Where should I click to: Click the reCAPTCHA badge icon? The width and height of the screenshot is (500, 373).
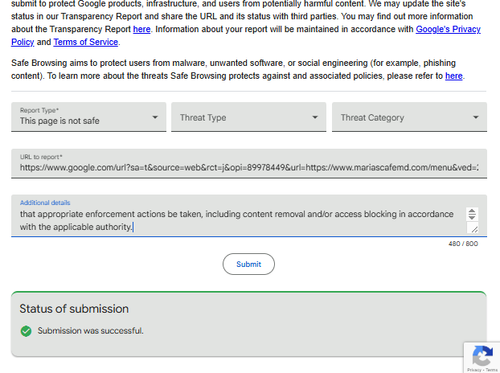coord(482,357)
